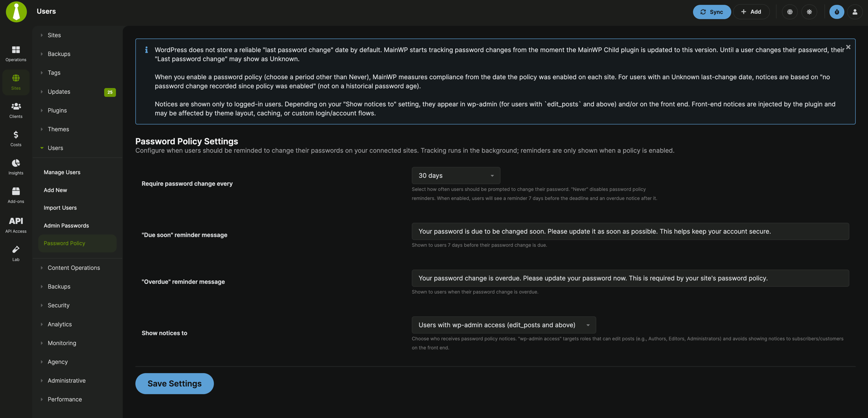Open the Show notices to dropdown
This screenshot has height=418, width=868.
503,325
